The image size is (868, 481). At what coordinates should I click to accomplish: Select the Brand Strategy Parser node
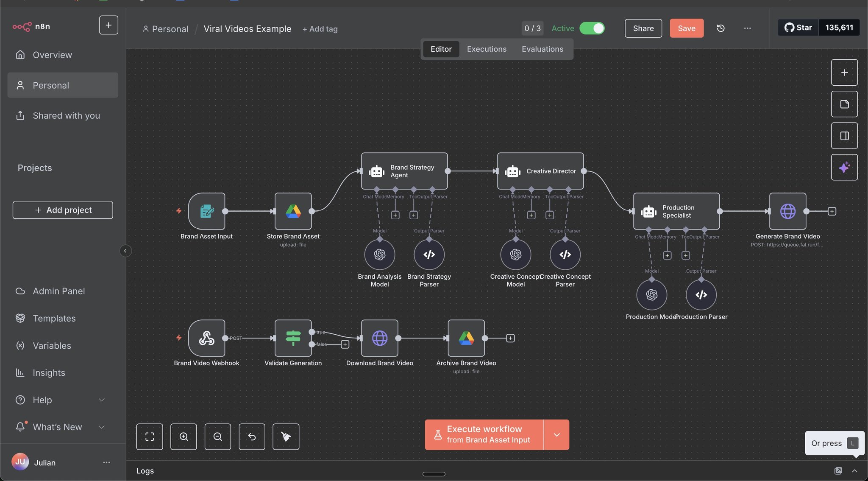[x=429, y=254]
